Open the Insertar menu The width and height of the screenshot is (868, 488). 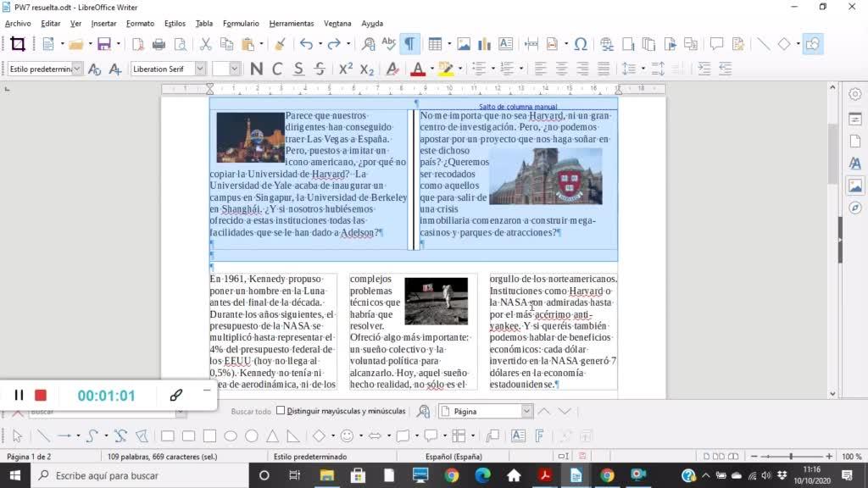pos(103,24)
